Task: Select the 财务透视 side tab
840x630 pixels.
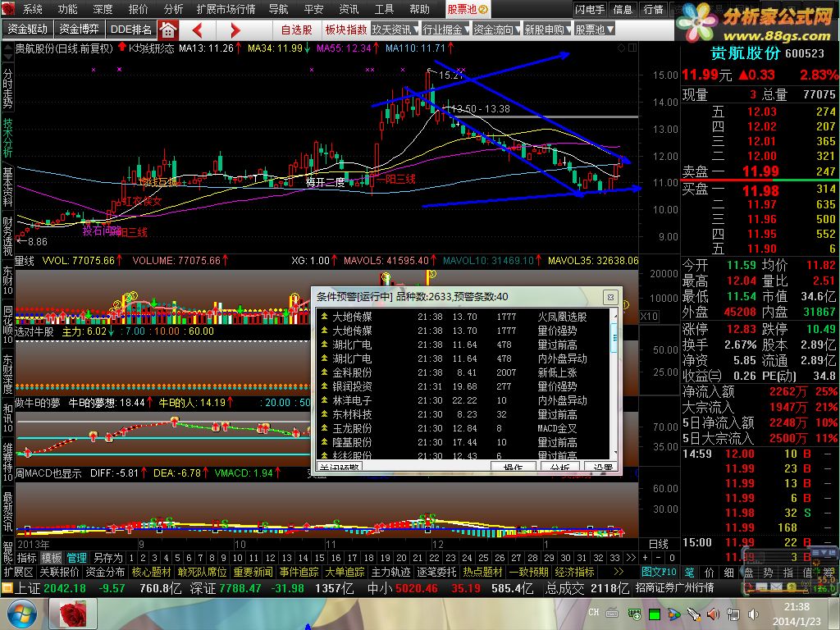Action: pos(7,236)
